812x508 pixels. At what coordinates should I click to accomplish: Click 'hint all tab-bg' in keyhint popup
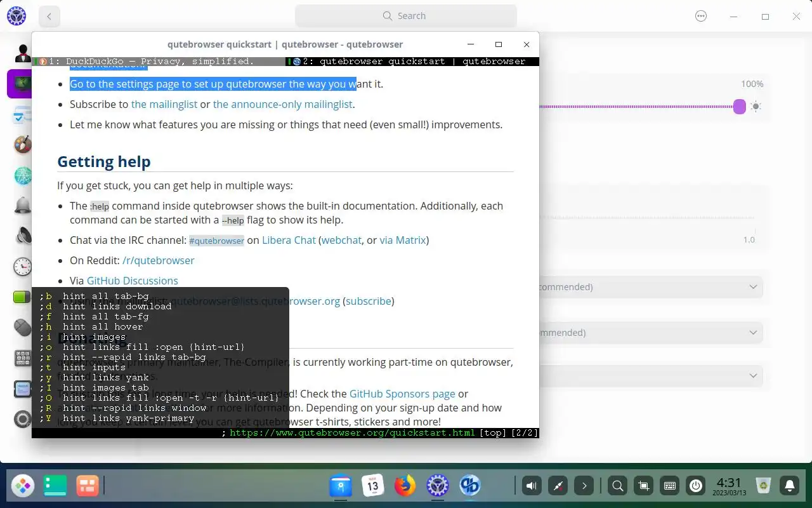coord(105,296)
